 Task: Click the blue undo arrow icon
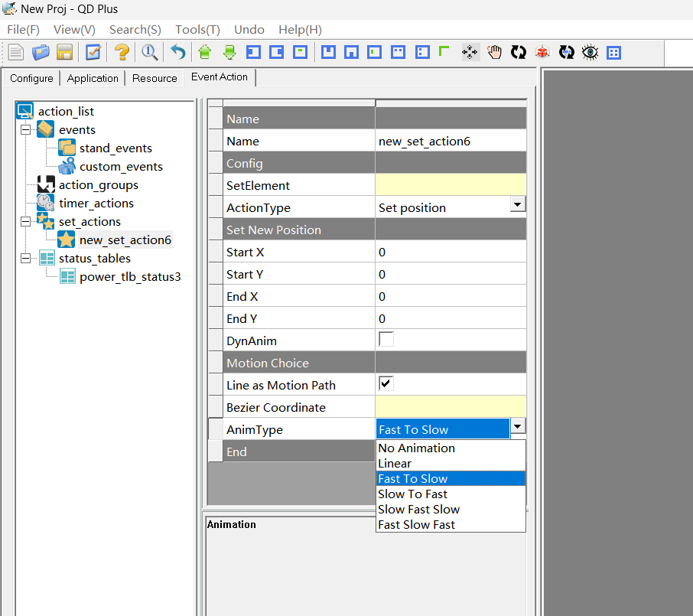tap(178, 52)
